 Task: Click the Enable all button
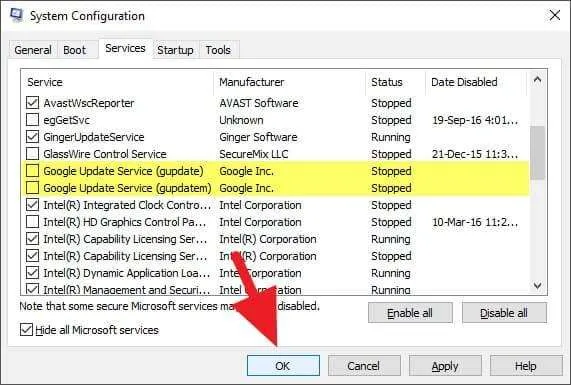pos(410,313)
